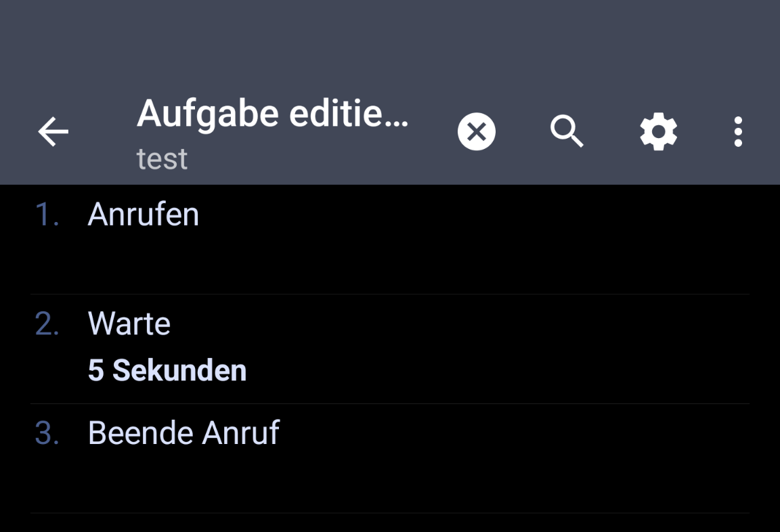This screenshot has width=780, height=532.
Task: Open the three-dot overflow menu
Action: tap(738, 131)
